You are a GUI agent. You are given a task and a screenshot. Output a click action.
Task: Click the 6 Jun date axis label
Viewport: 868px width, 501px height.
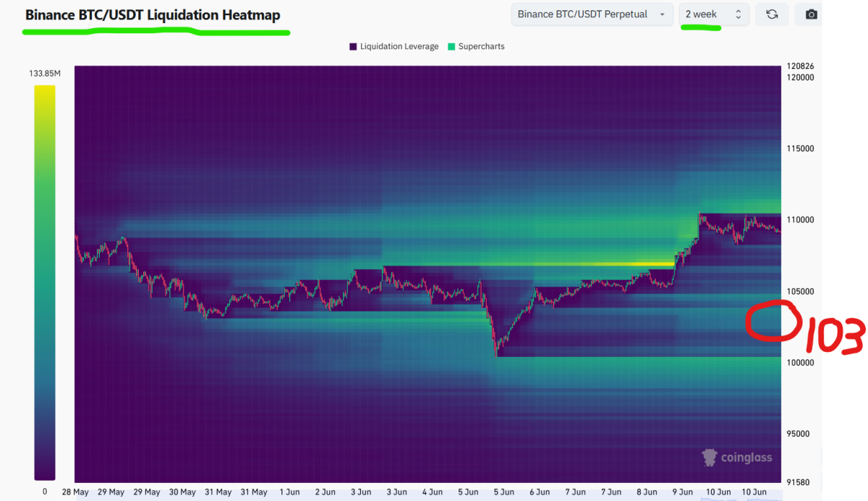click(540, 492)
